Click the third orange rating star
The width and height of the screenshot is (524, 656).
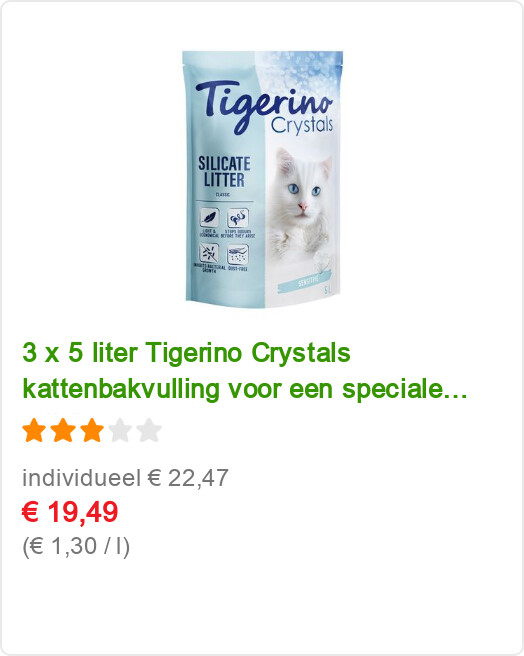[92, 430]
